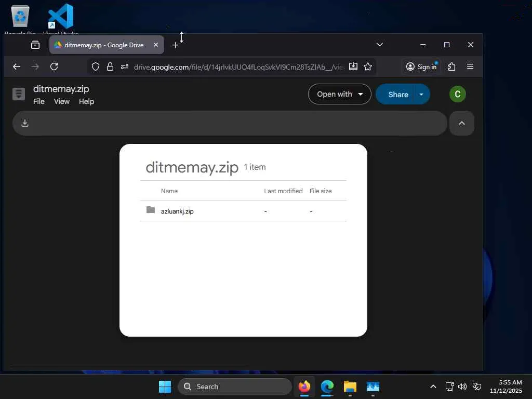Sign in to Firefox account
Viewport: 532px width, 399px height.
point(421,66)
